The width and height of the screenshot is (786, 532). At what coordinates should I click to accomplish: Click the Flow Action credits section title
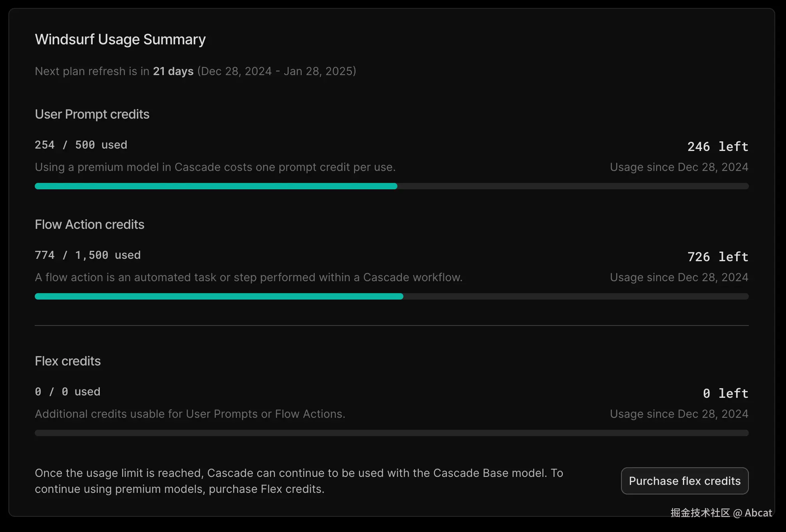point(89,224)
